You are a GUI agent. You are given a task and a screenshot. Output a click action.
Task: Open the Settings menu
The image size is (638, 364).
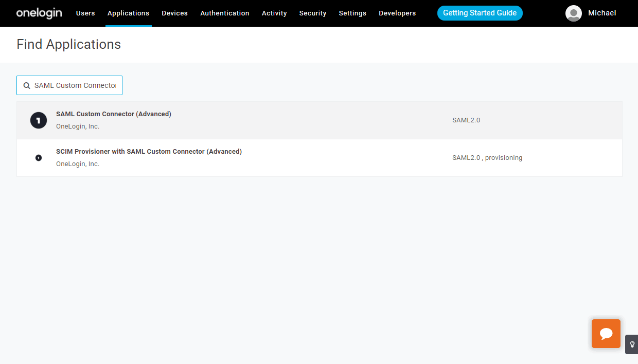352,13
